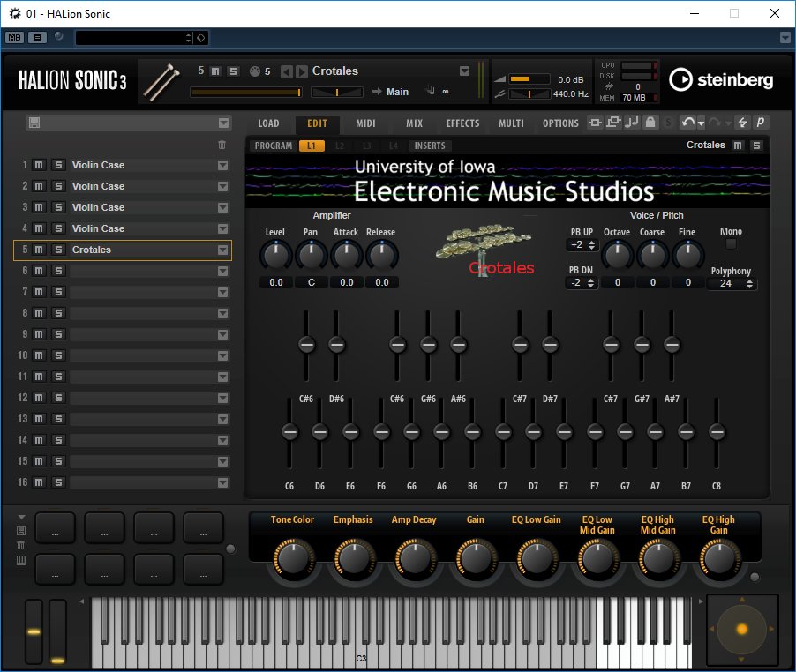Screen dimensions: 796x672
Task: Click the wrench tuning icon near 440.0 Hz
Action: coord(500,94)
